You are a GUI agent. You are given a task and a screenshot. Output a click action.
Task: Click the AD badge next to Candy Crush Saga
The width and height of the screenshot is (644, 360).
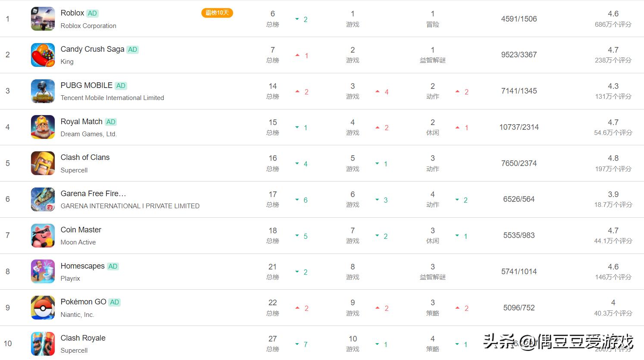click(x=133, y=50)
